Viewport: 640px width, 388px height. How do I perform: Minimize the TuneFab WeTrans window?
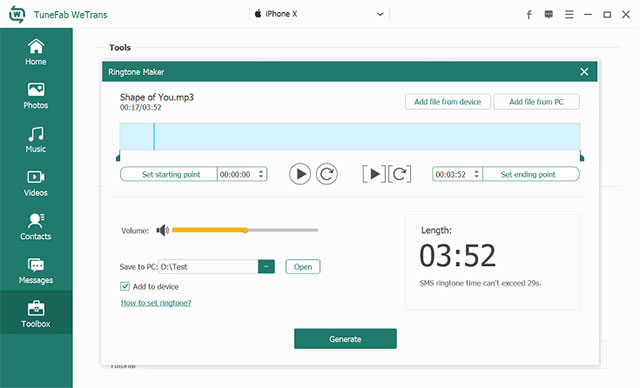click(588, 15)
